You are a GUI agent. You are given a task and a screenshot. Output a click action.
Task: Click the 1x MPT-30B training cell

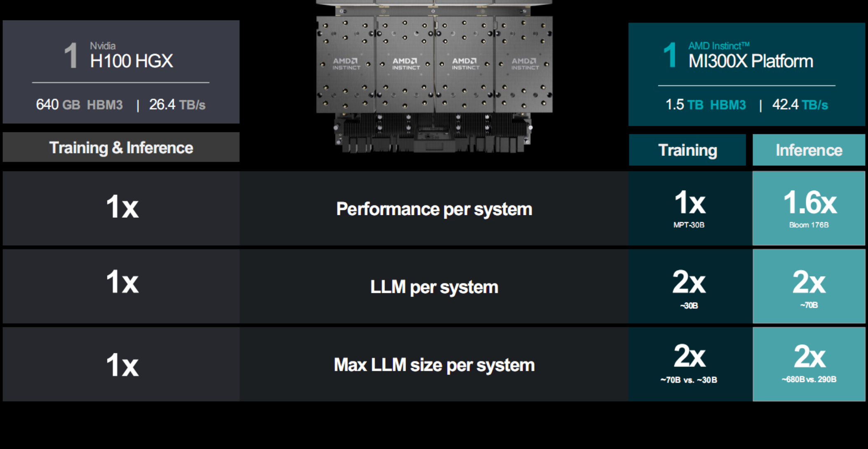point(690,209)
